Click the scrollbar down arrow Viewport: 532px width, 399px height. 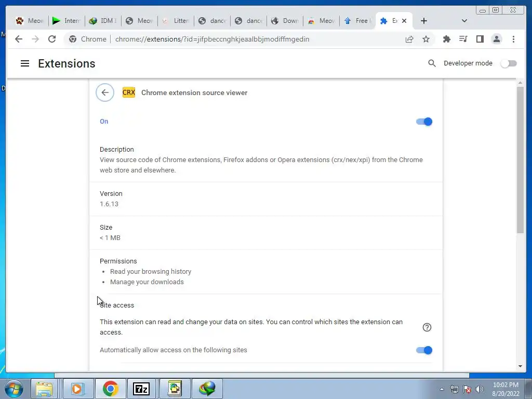pyautogui.click(x=520, y=366)
